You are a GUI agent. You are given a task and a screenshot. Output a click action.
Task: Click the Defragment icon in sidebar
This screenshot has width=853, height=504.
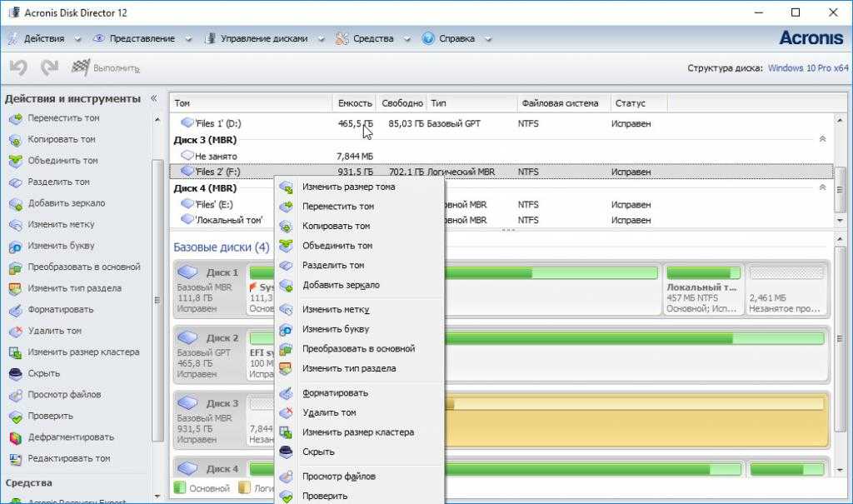(x=15, y=437)
